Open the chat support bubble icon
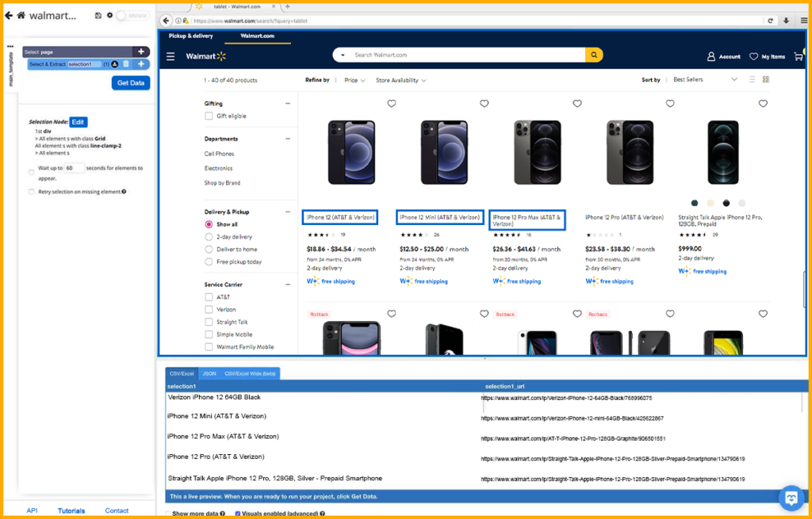This screenshot has height=519, width=812. tap(791, 498)
